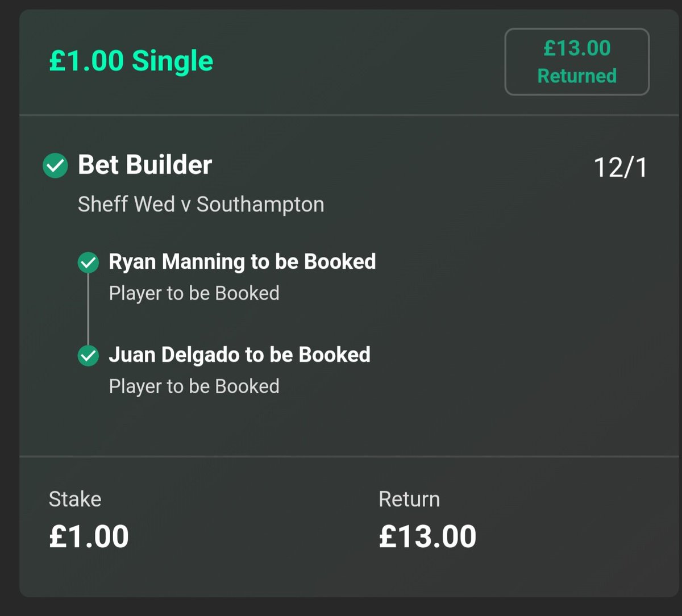The image size is (682, 616).
Task: Click the word Returned in the badge
Action: [x=577, y=76]
